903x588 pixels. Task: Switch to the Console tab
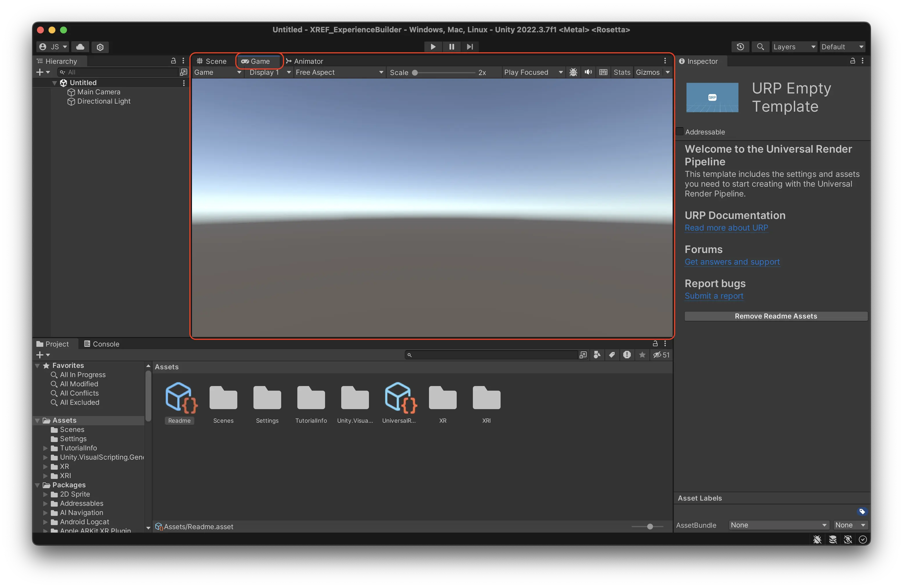tap(102, 344)
